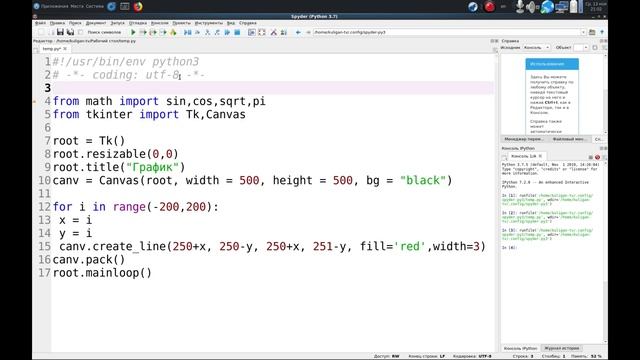Close the temp.py editor tab

pos(65,49)
